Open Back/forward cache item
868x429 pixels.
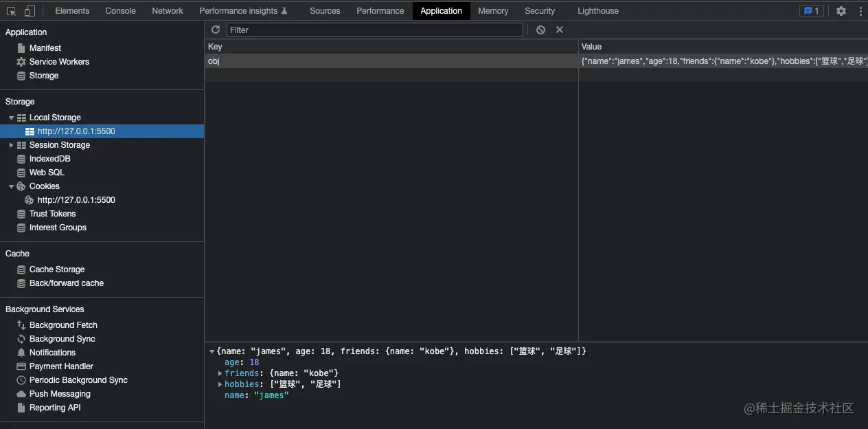pos(67,283)
